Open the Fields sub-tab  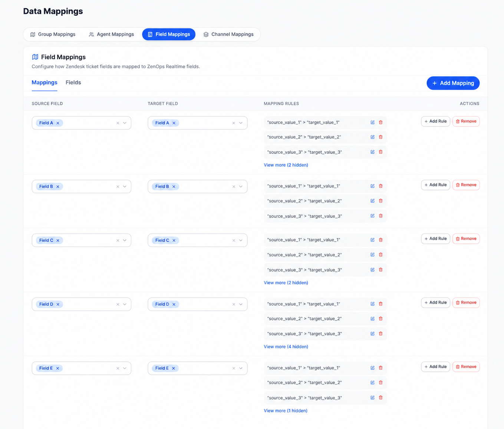click(73, 83)
